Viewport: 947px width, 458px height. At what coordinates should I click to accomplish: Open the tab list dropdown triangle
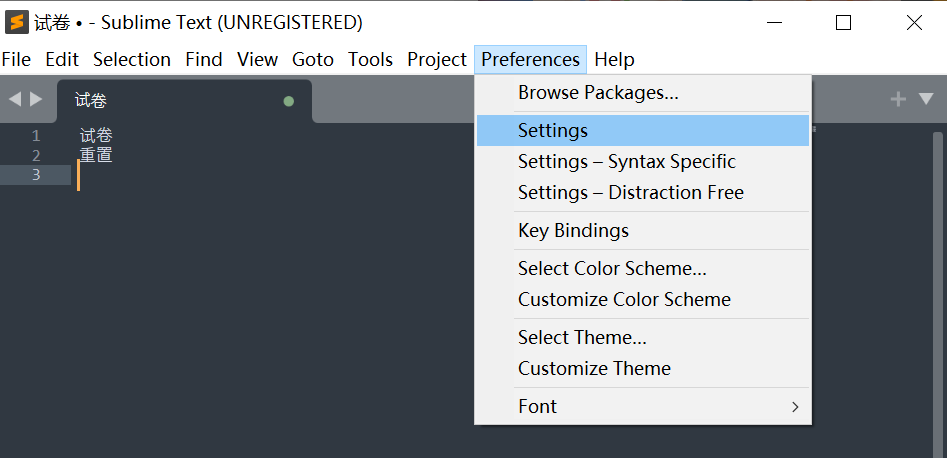pyautogui.click(x=926, y=99)
